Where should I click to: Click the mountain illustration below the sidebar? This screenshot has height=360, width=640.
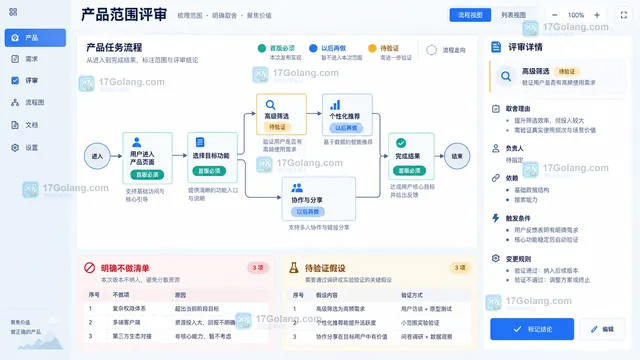coord(41,340)
